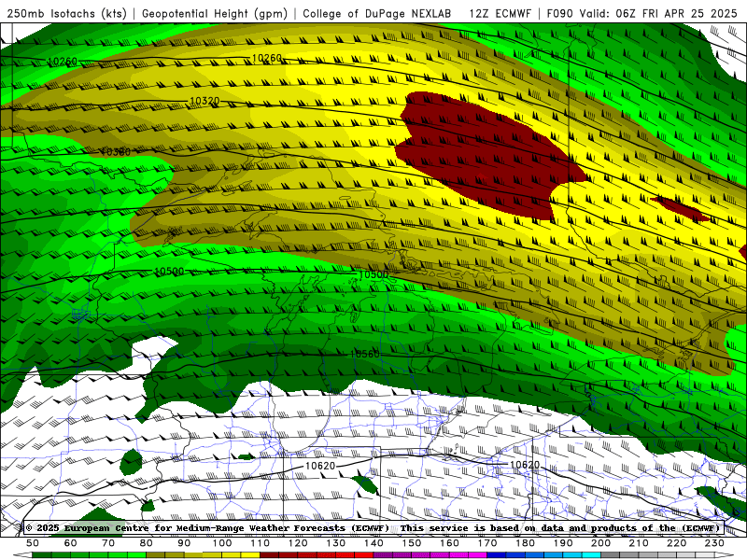Click the '12Z ECMWF' model run label
This screenshot has height=560, width=747.
point(500,14)
